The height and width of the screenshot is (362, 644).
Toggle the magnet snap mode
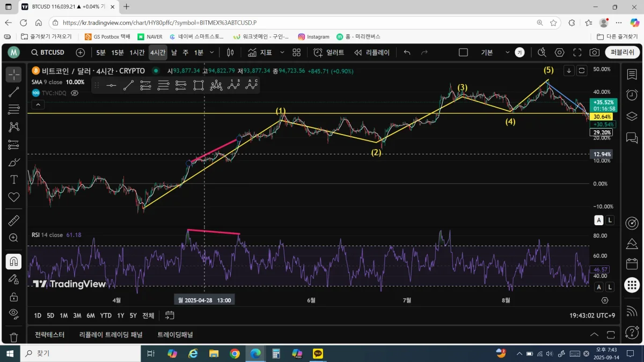pyautogui.click(x=13, y=262)
